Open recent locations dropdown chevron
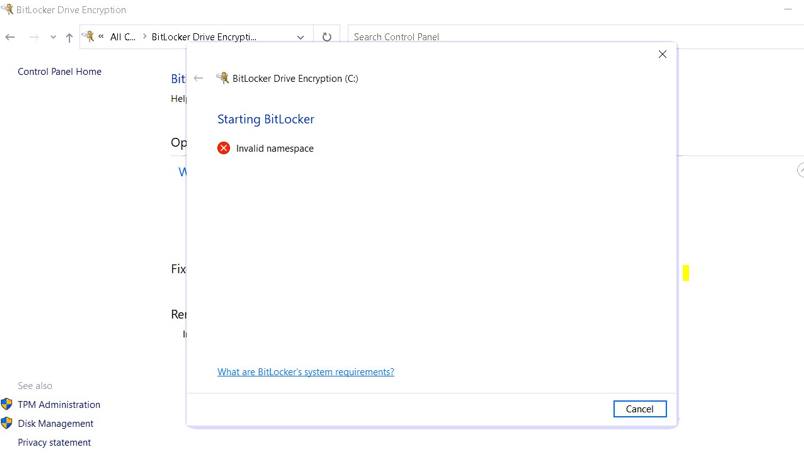This screenshot has width=804, height=455. click(53, 37)
